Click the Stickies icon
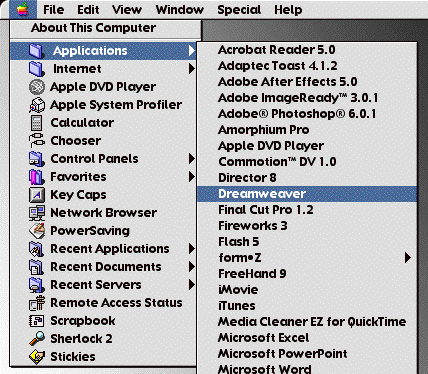The image size is (428, 374). click(x=37, y=357)
